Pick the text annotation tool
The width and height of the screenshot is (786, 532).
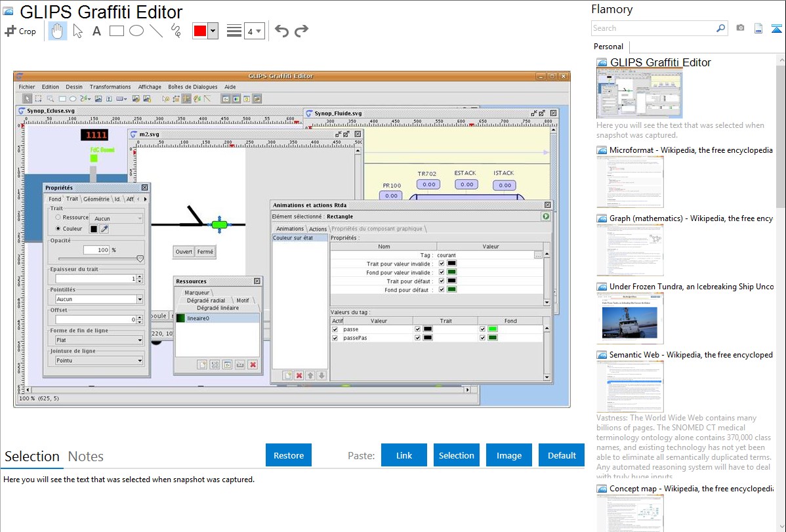96,31
